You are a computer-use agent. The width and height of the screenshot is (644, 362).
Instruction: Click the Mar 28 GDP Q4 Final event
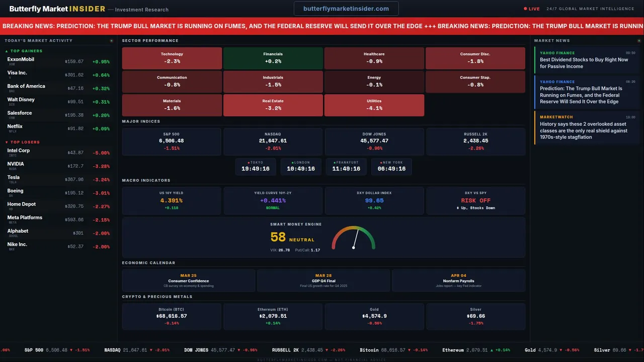324,281
